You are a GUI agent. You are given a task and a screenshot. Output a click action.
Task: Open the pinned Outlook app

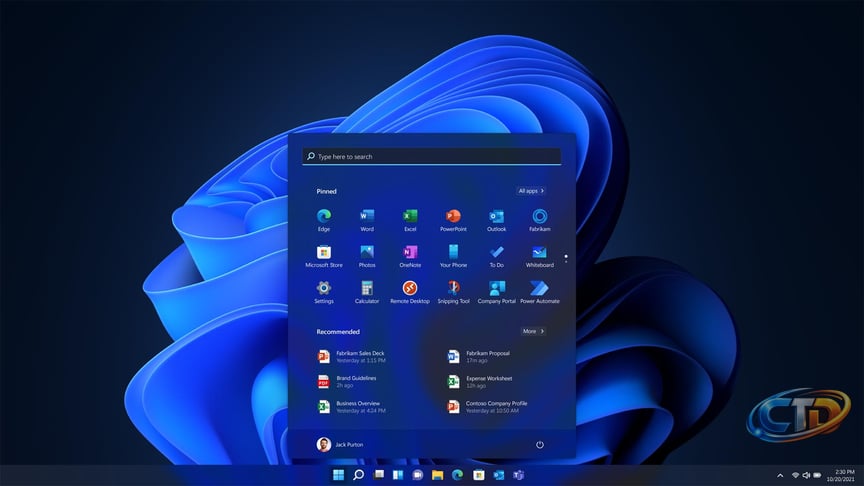coord(496,220)
